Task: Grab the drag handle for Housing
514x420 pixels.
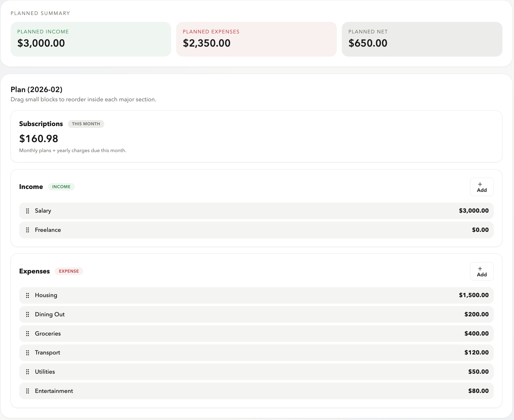Action: click(x=28, y=295)
